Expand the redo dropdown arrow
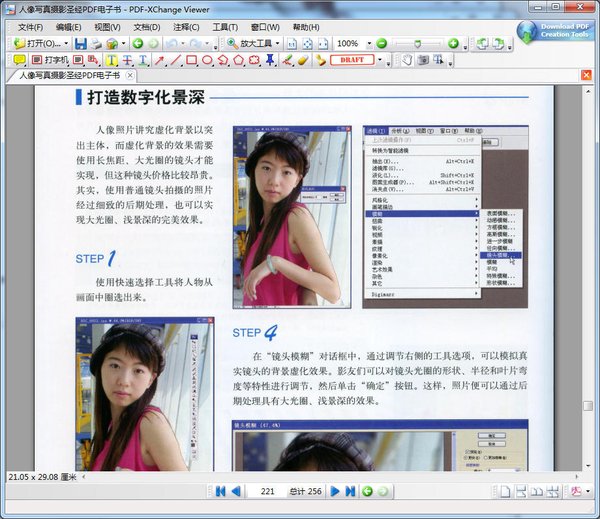The image size is (600, 519). [x=207, y=44]
